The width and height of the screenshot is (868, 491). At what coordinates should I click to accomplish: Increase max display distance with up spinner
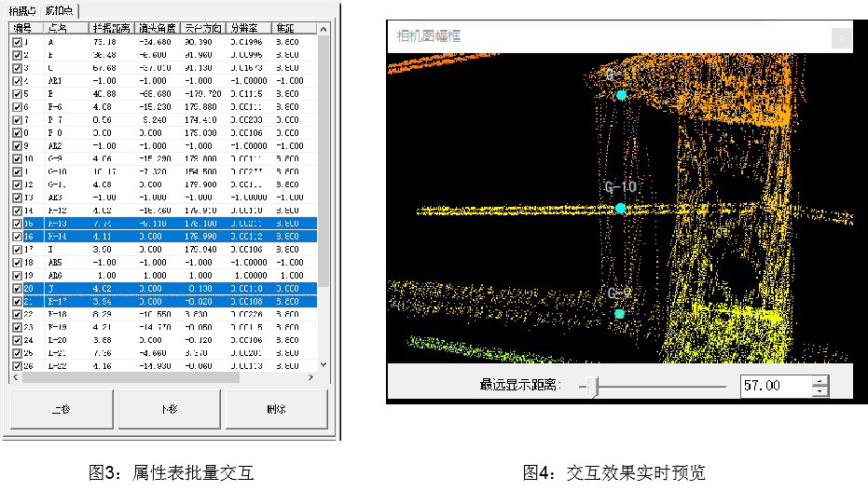coord(820,380)
